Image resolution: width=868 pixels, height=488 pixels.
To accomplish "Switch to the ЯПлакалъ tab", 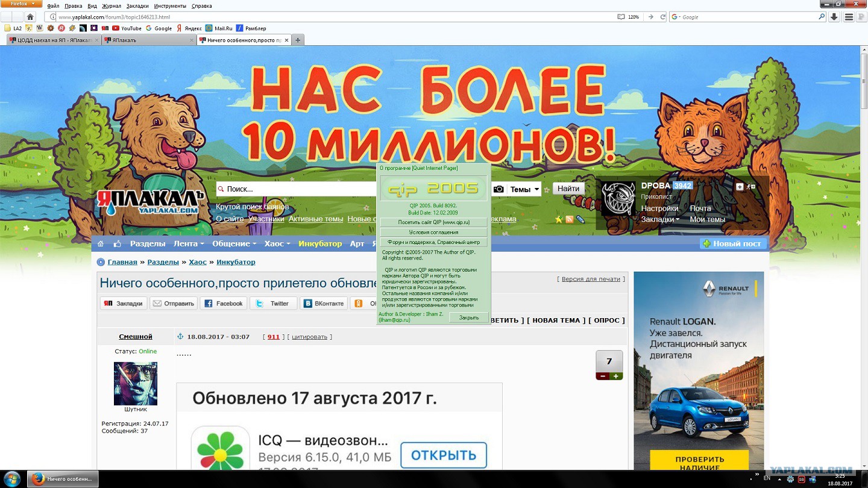I will (x=149, y=40).
